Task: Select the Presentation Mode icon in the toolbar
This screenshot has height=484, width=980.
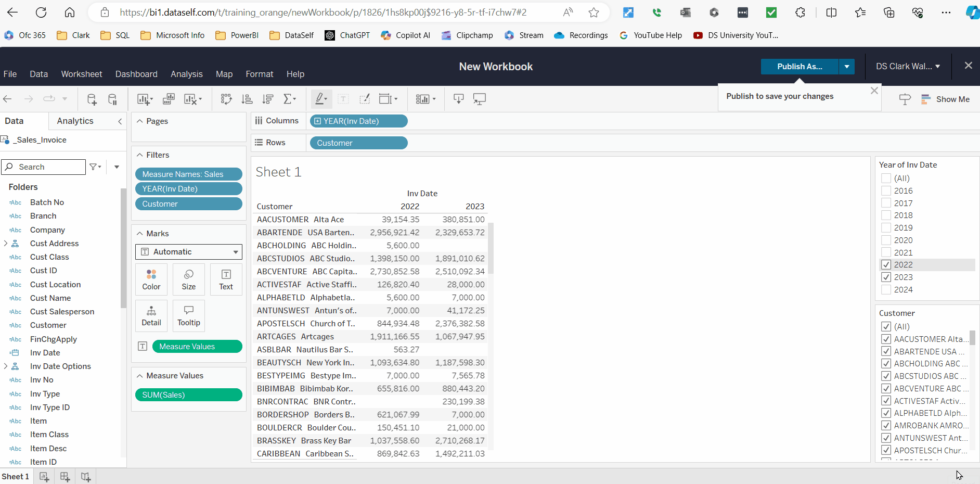Action: [479, 99]
